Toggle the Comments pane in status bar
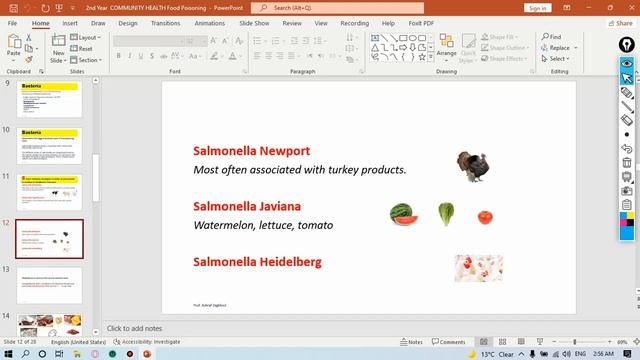 (449, 342)
